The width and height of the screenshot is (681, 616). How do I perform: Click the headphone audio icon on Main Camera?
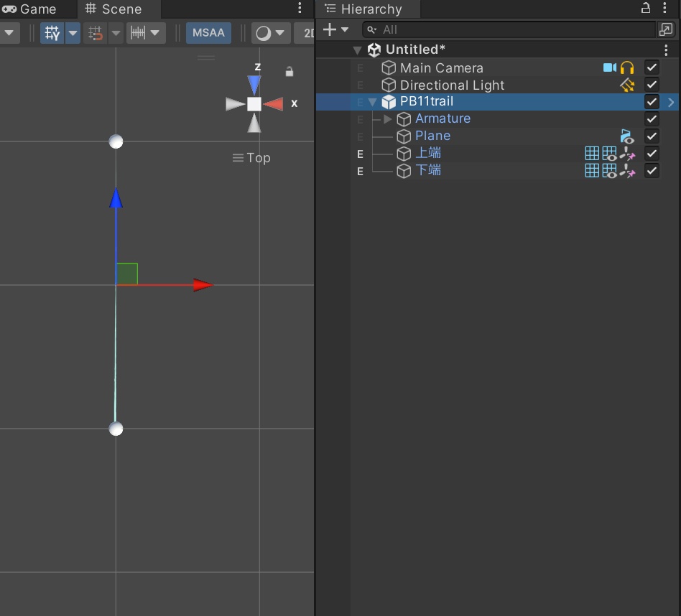[627, 67]
